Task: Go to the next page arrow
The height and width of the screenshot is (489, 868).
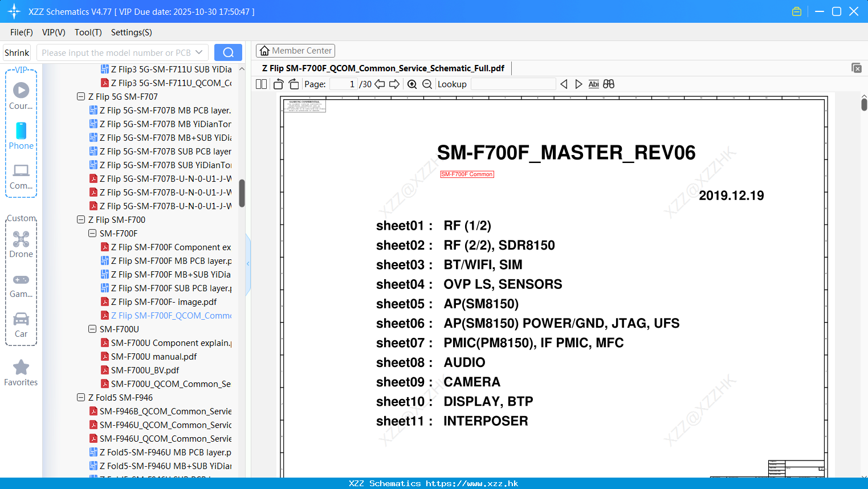Action: click(394, 84)
